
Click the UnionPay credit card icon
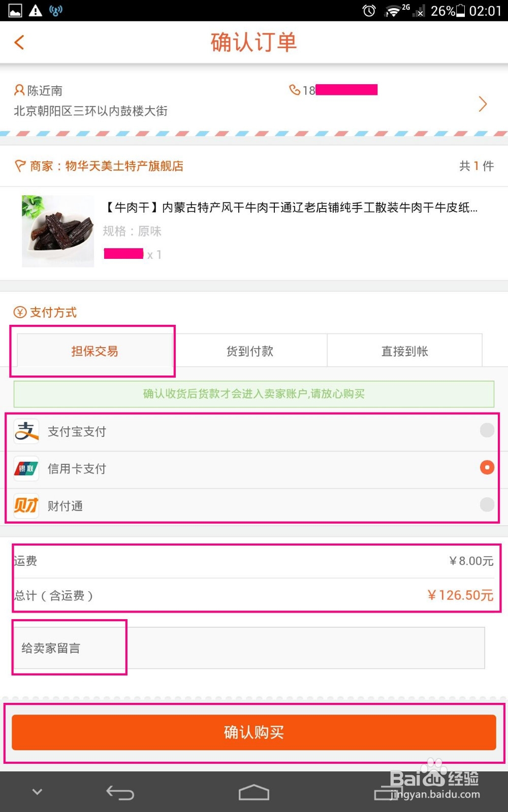coord(26,469)
